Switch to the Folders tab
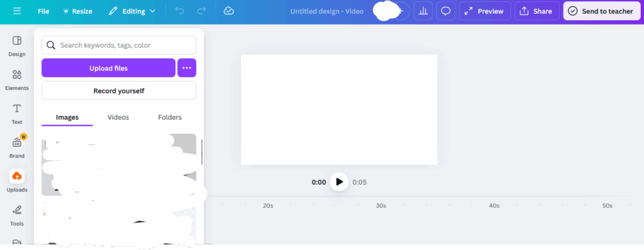The height and width of the screenshot is (250, 644). click(170, 117)
